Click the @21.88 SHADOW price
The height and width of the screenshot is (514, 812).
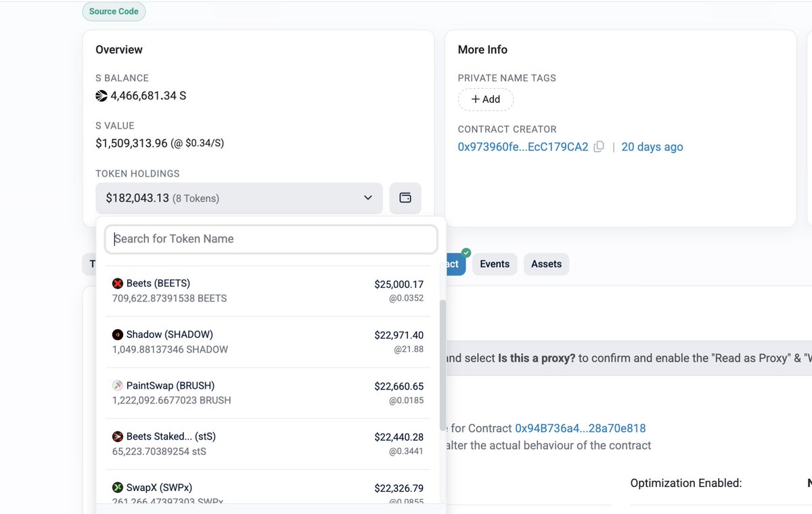[x=409, y=349]
